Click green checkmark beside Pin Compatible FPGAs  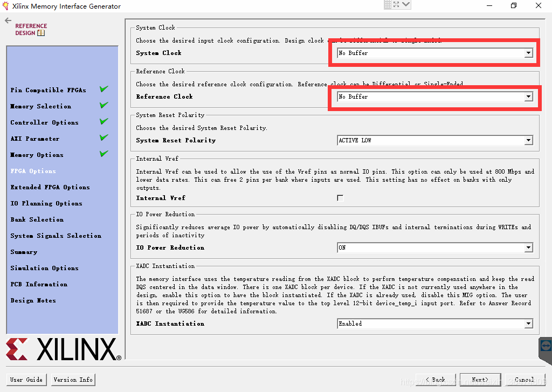click(104, 89)
